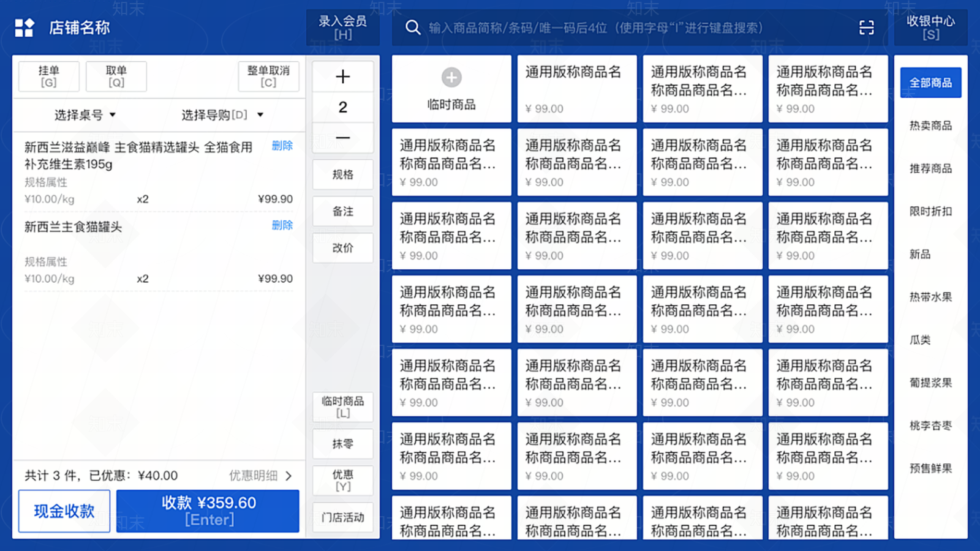Add a 临时商品 using the plus circle tile

pyautogui.click(x=451, y=88)
